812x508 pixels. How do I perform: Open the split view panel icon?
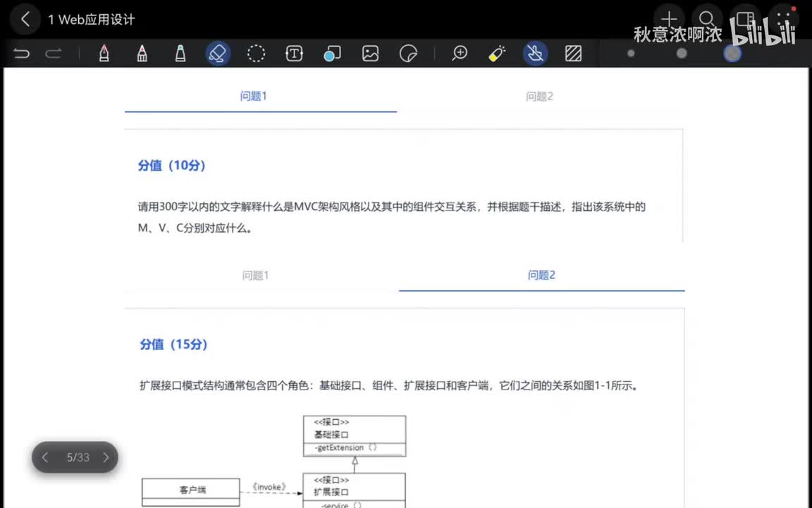(x=745, y=20)
